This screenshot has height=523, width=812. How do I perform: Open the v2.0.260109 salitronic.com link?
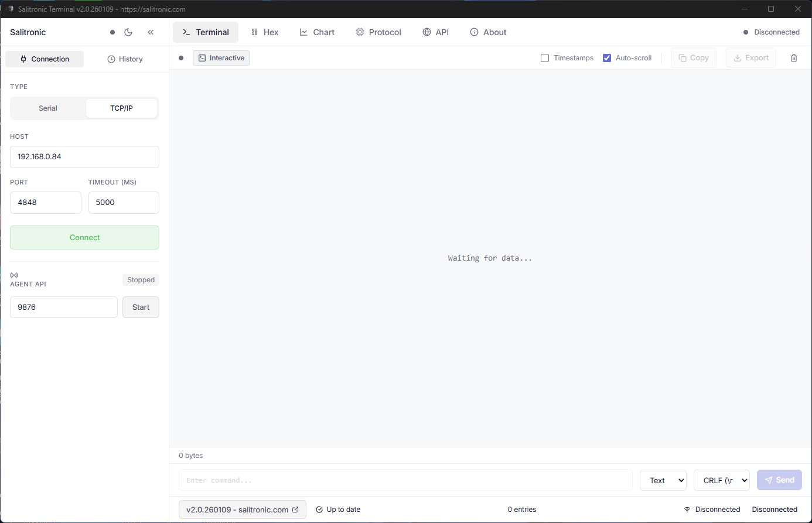[x=243, y=510]
